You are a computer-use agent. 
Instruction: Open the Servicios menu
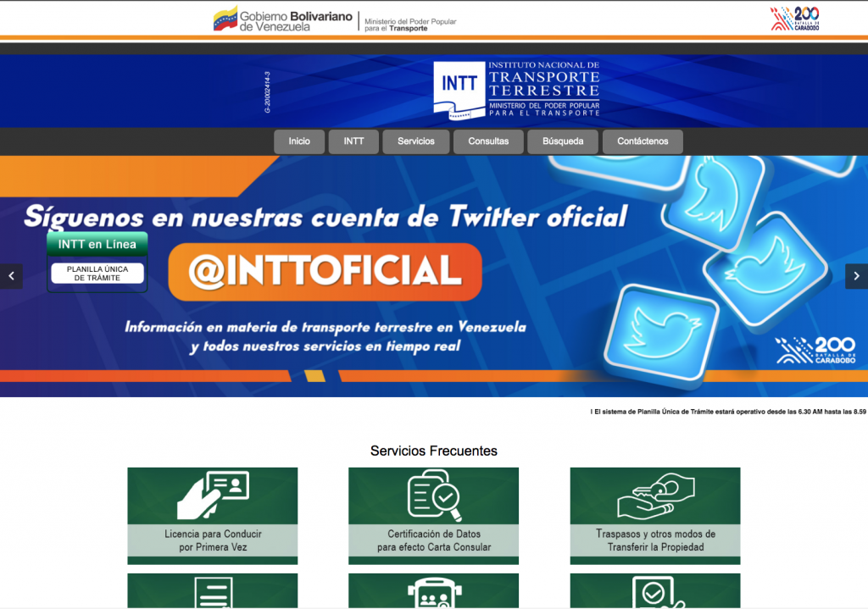(x=415, y=141)
